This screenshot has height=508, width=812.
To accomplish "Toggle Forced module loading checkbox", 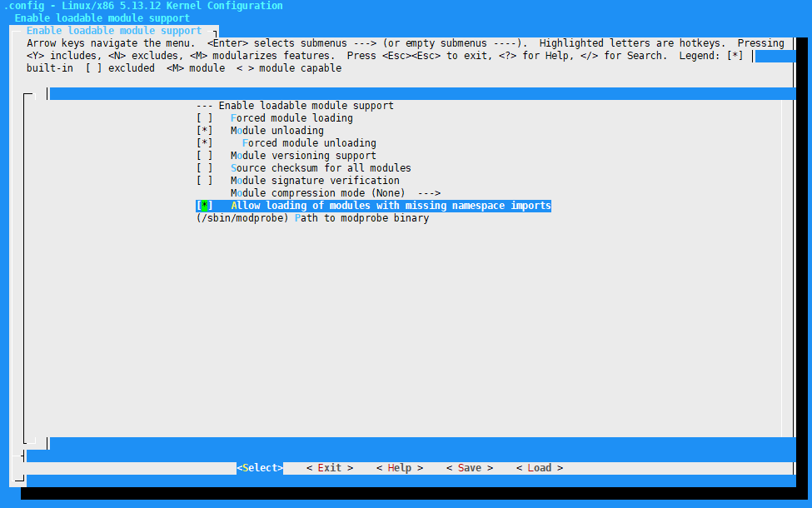I will (205, 118).
